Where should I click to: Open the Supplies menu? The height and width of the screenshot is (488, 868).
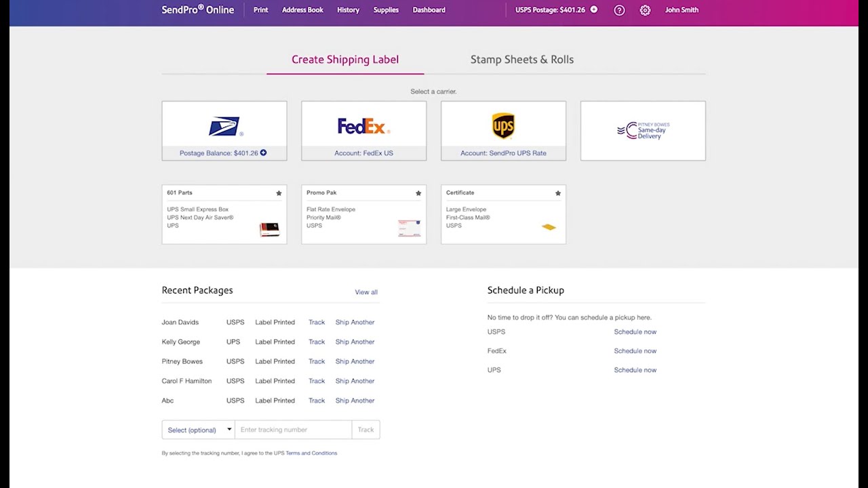(386, 10)
